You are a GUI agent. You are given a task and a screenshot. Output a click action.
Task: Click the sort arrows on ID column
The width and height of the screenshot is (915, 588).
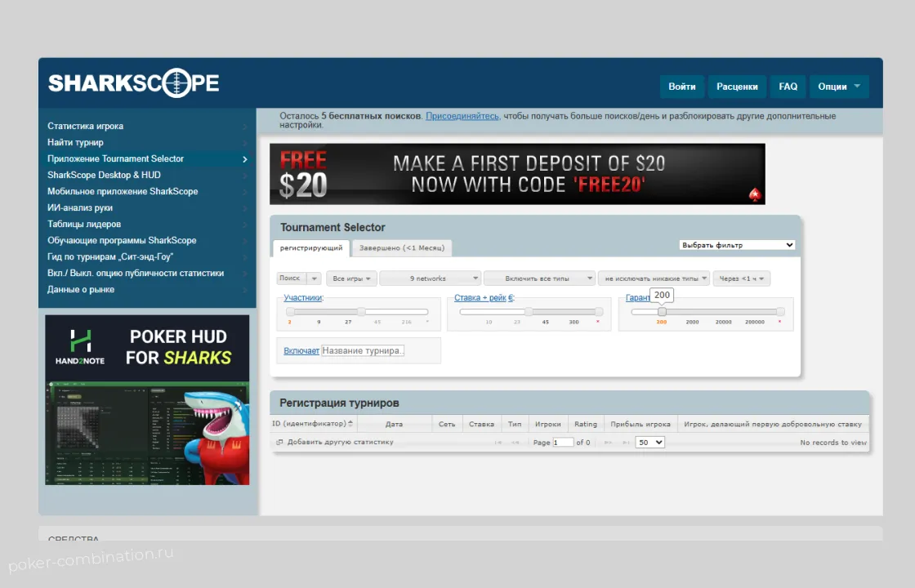coord(350,424)
